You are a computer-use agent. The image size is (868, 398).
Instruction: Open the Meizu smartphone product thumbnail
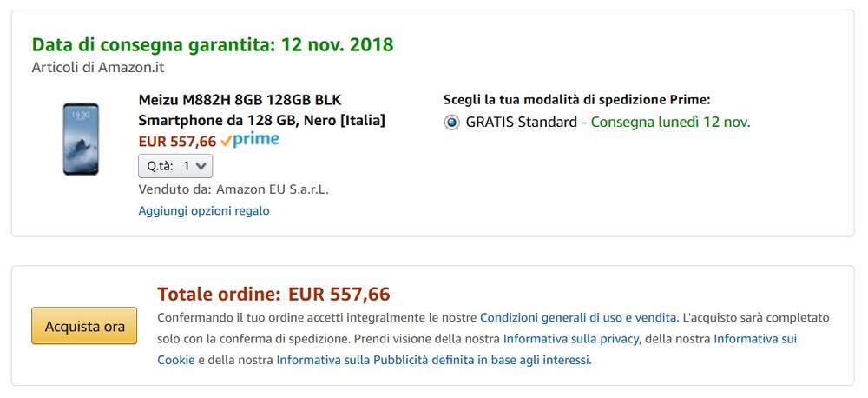81,139
